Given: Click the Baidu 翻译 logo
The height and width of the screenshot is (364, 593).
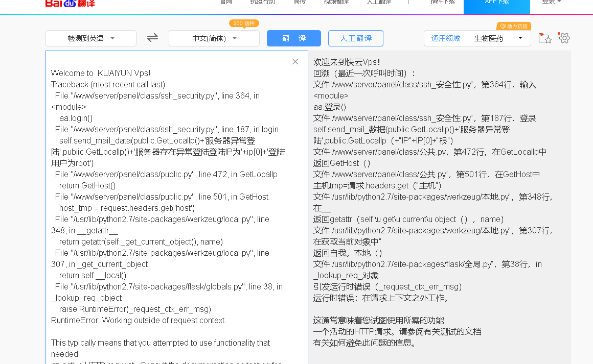Looking at the screenshot, I should coord(70,4).
